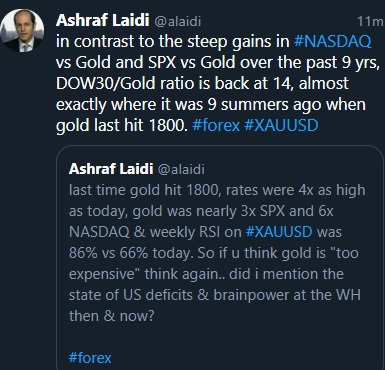Click the bold Ashraf Laidi name on main tweet
The height and width of the screenshot is (370, 385).
[103, 21]
